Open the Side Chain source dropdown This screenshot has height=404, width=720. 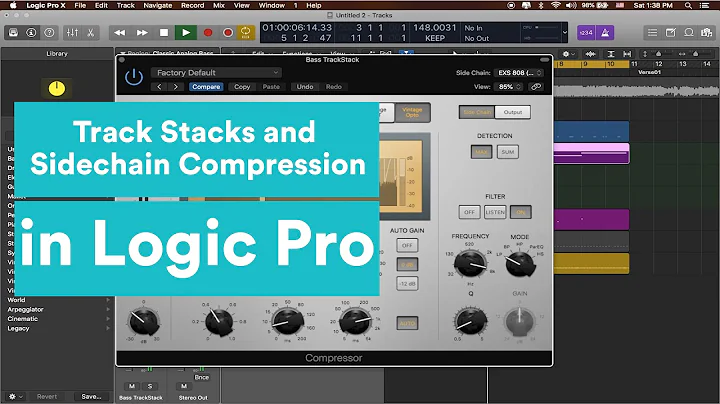click(x=519, y=73)
